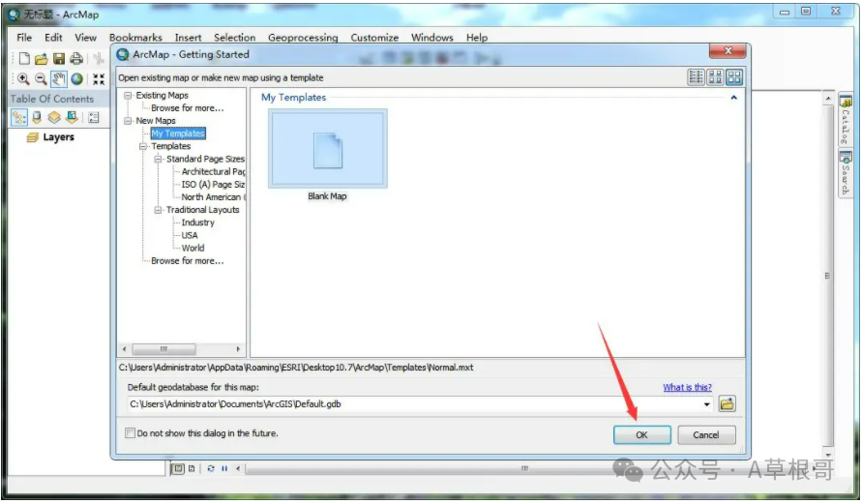862x504 pixels.
Task: Select Browse for more under New Maps
Action: click(x=188, y=261)
